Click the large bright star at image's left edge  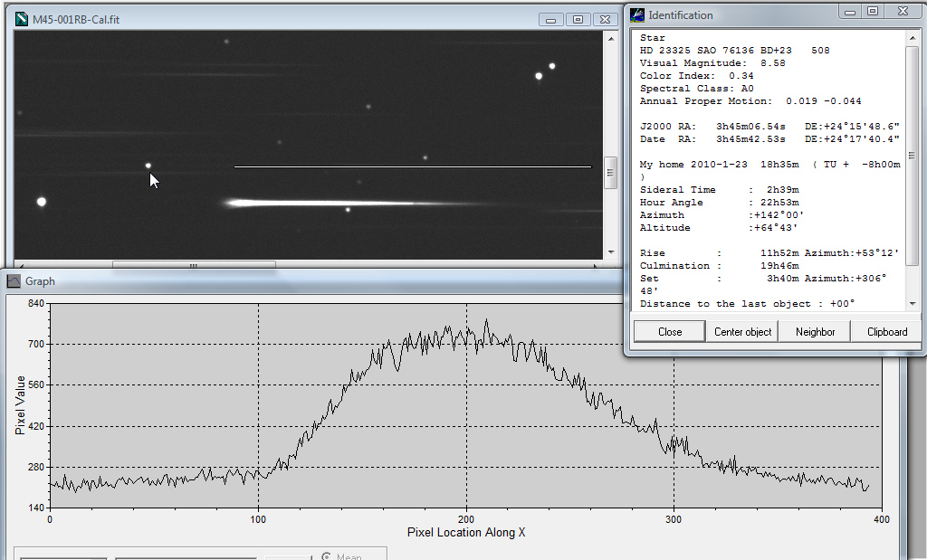42,202
